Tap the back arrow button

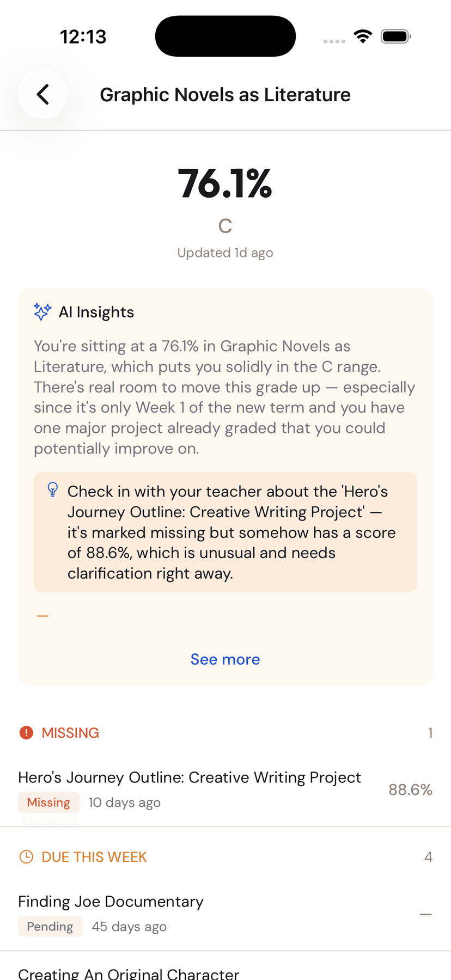pyautogui.click(x=42, y=94)
